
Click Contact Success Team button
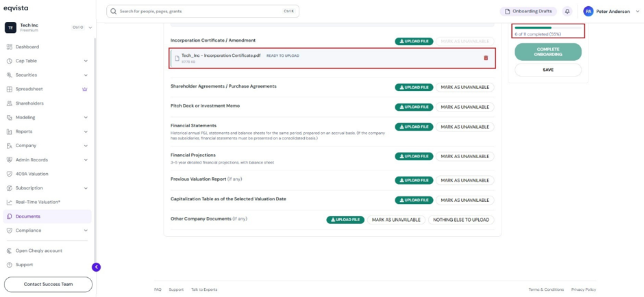coord(48,284)
